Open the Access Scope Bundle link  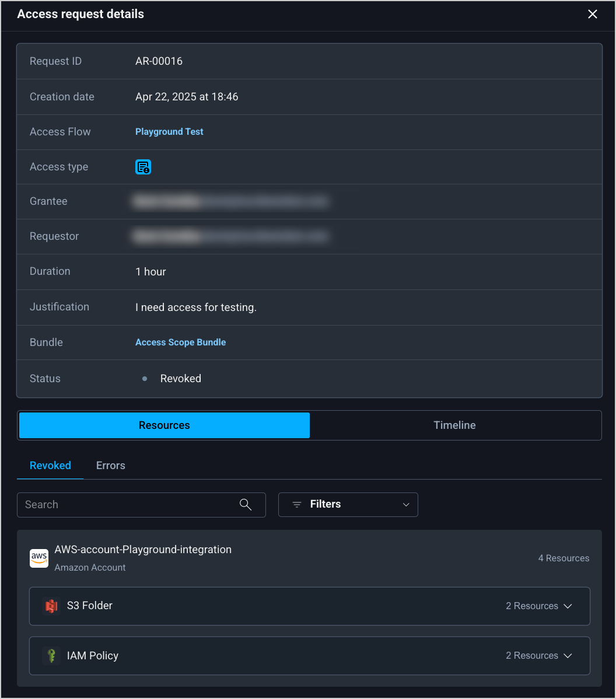tap(180, 342)
